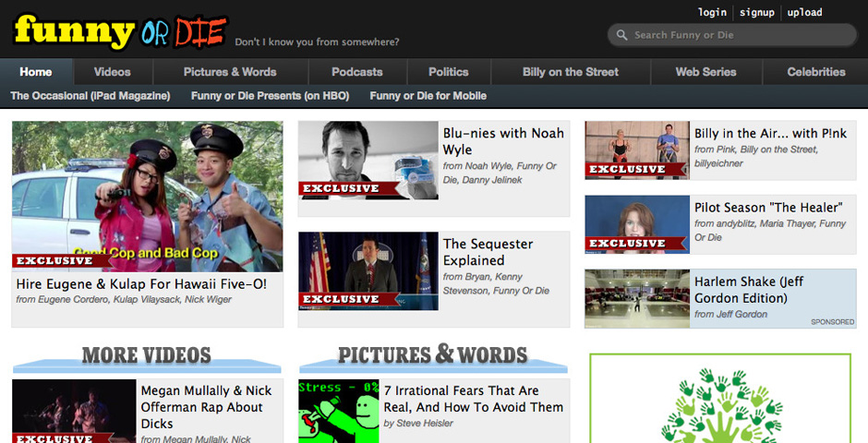Click the 'from Jeff Gordon' byline

tap(730, 314)
